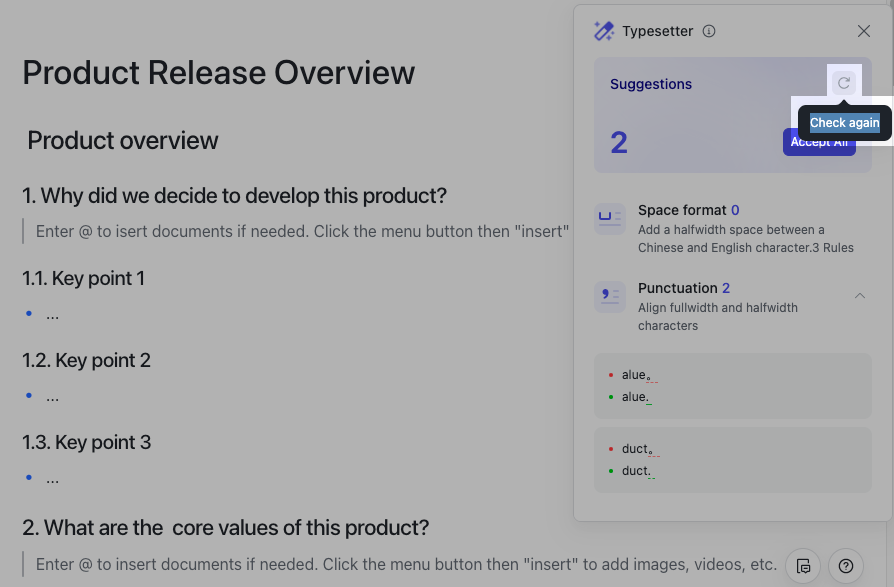
Task: Select the "alue" punctuation suggestion card
Action: pos(732,386)
